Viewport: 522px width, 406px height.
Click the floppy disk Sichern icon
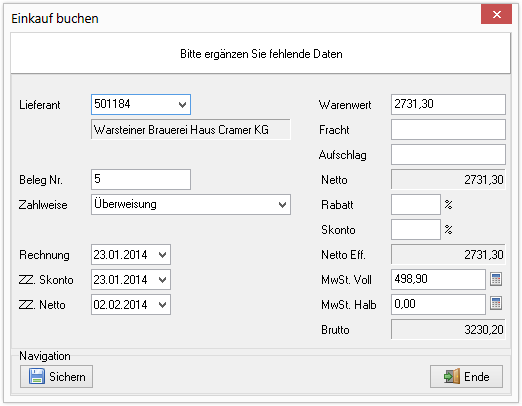(x=37, y=376)
